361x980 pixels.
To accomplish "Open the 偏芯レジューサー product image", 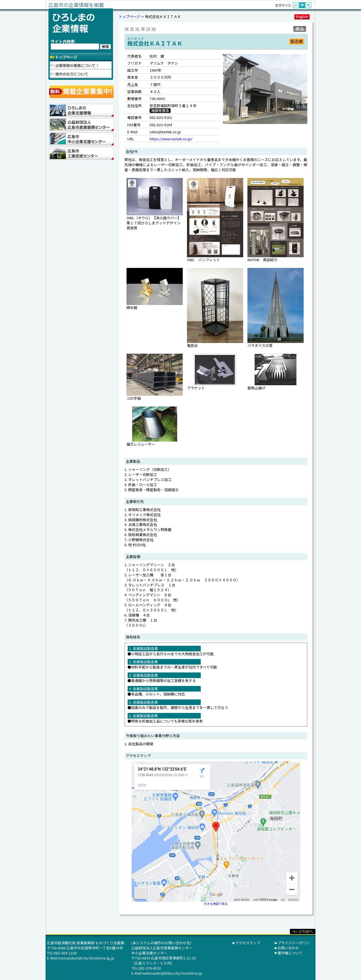I will (154, 424).
